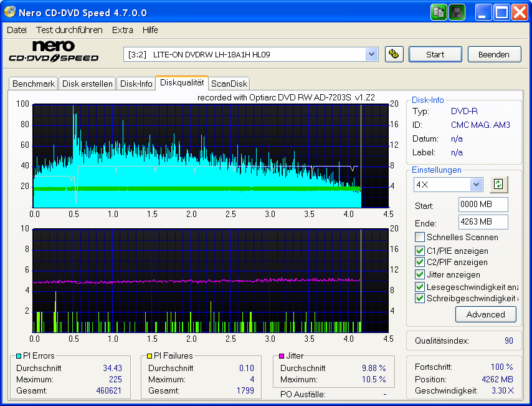Screen dimensions: 532x406
Task: Open the LITE-ON drive selection dropdown
Action: pos(371,54)
